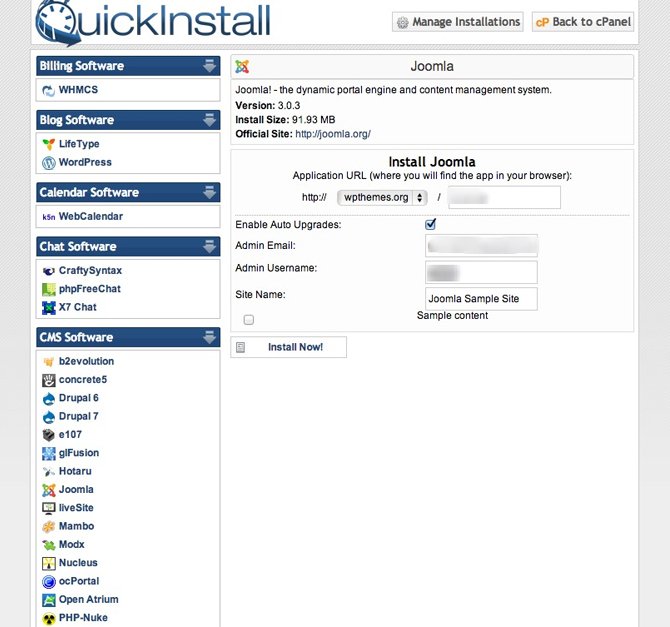This screenshot has height=627, width=670.
Task: Uncheck Enable Auto Upgrades checkbox
Action: (x=430, y=224)
